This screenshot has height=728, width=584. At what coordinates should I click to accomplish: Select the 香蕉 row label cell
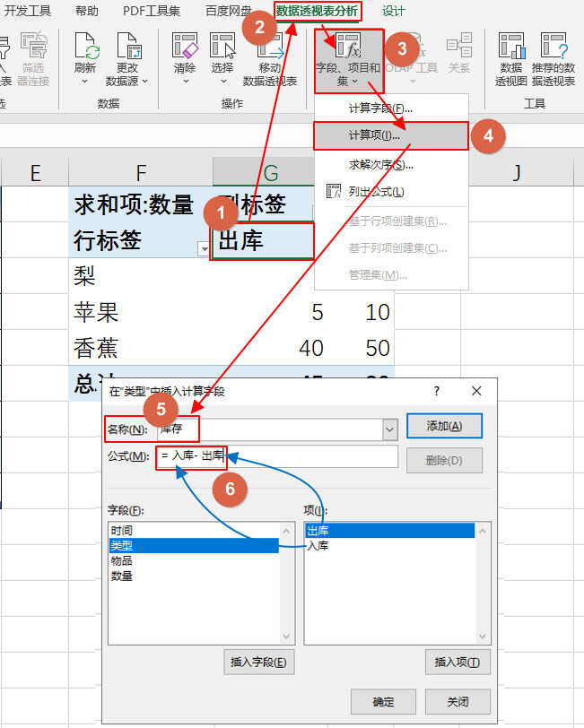point(141,348)
